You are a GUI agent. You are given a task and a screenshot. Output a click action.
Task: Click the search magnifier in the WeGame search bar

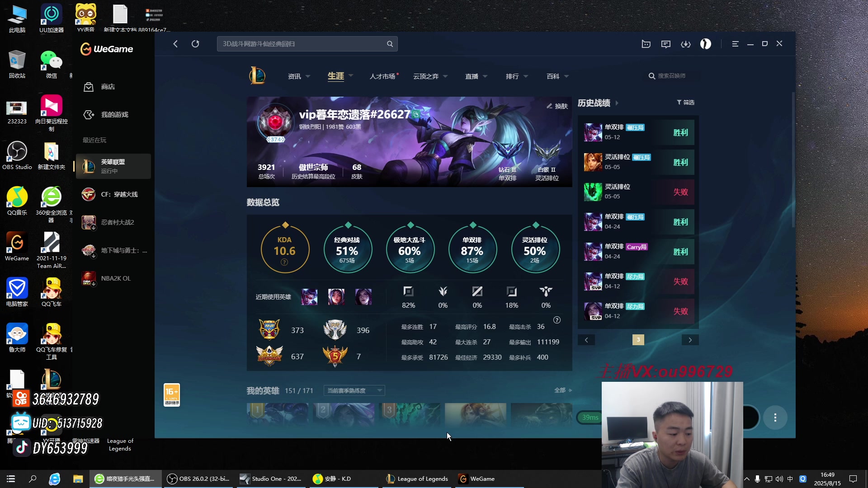pyautogui.click(x=390, y=44)
